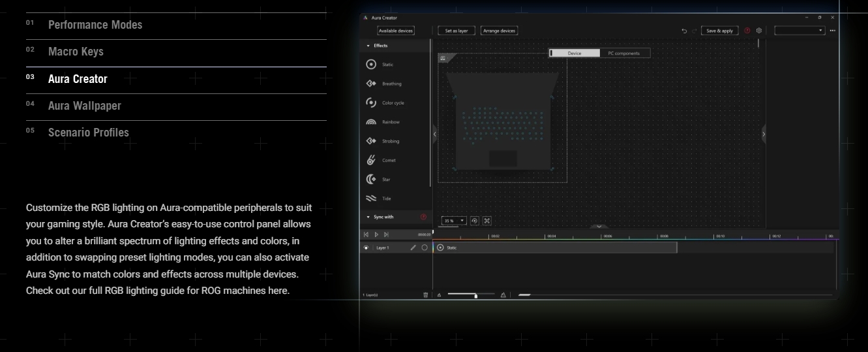Click the laptop device icon on the canvas corner
This screenshot has height=352, width=868.
point(443,58)
